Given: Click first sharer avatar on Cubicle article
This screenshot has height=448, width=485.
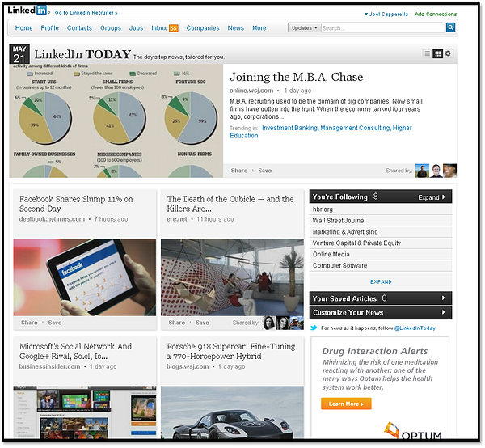Looking at the screenshot, I should click(x=269, y=323).
